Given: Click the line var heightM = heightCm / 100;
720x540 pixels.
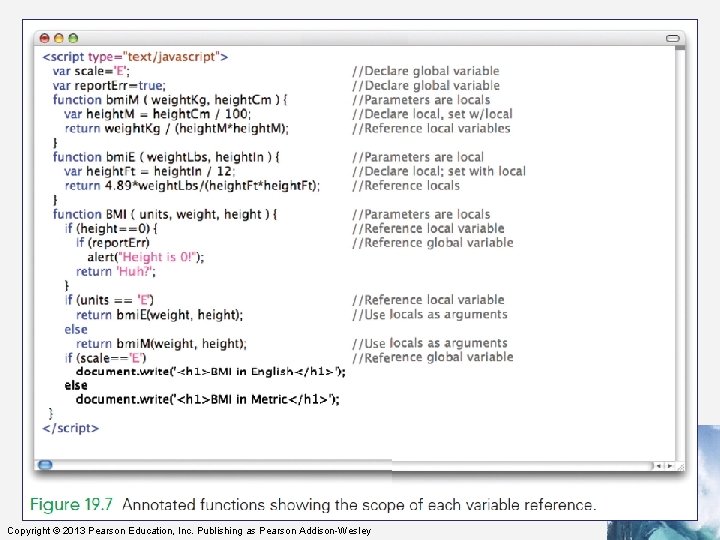Looking at the screenshot, I should pos(158,114).
